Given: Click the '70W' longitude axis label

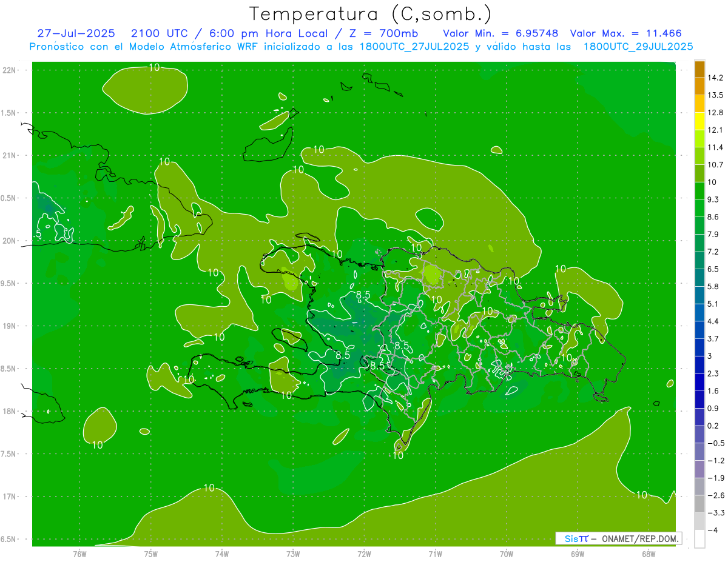Looking at the screenshot, I should click(507, 554).
